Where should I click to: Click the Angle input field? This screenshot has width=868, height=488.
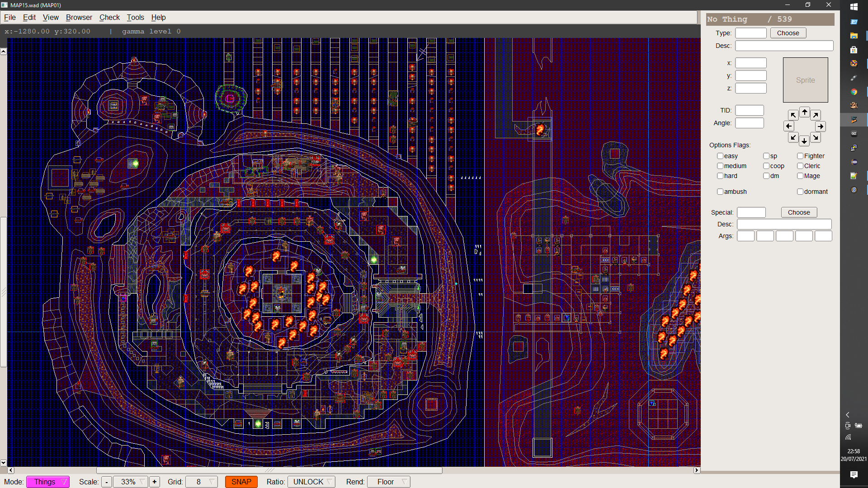pyautogui.click(x=749, y=123)
